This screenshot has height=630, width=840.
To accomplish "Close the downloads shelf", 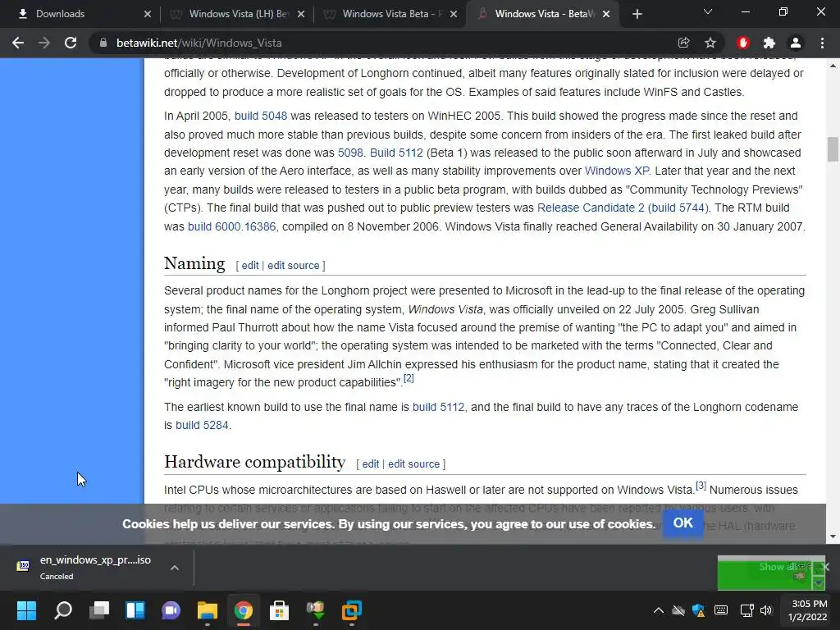I will pos(825,567).
